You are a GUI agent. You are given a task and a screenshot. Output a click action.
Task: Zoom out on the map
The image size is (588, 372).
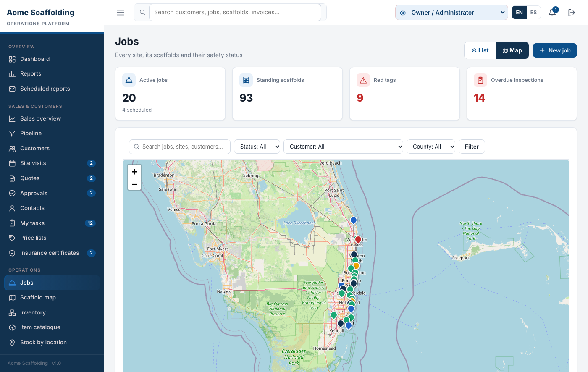pos(134,184)
